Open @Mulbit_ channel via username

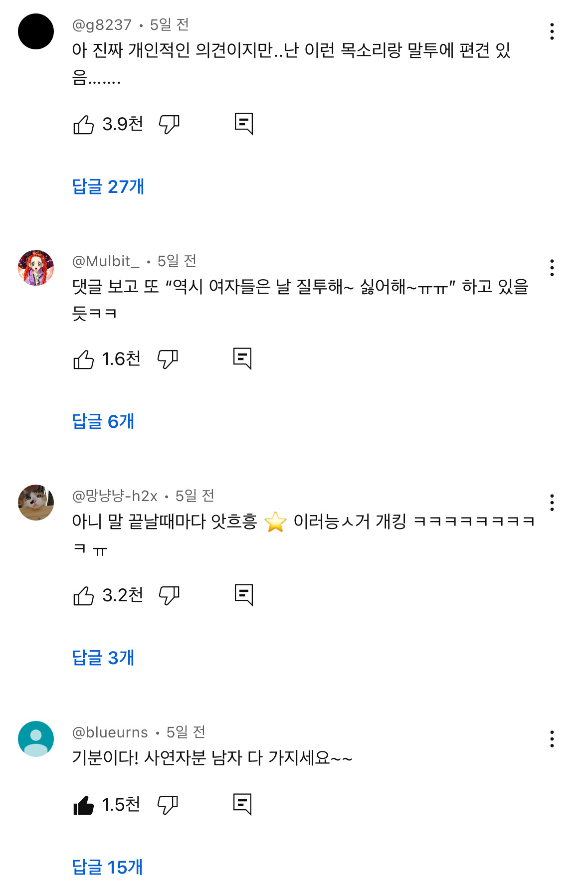coord(106,261)
